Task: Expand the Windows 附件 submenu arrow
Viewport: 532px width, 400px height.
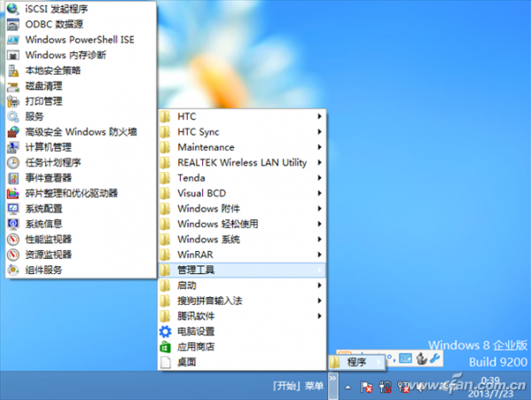Action: [x=319, y=208]
